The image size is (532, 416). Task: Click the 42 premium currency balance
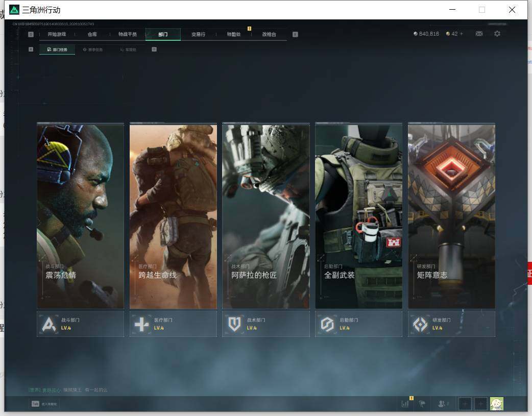pos(452,34)
